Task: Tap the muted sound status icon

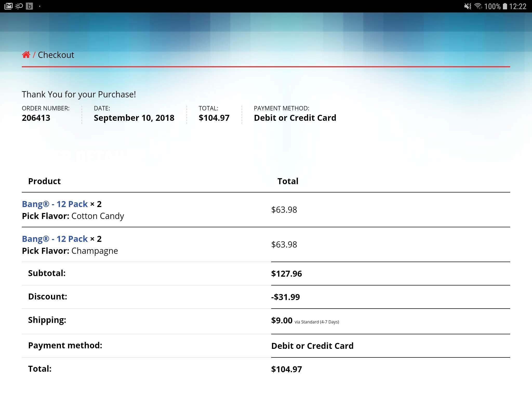Action: [467, 6]
